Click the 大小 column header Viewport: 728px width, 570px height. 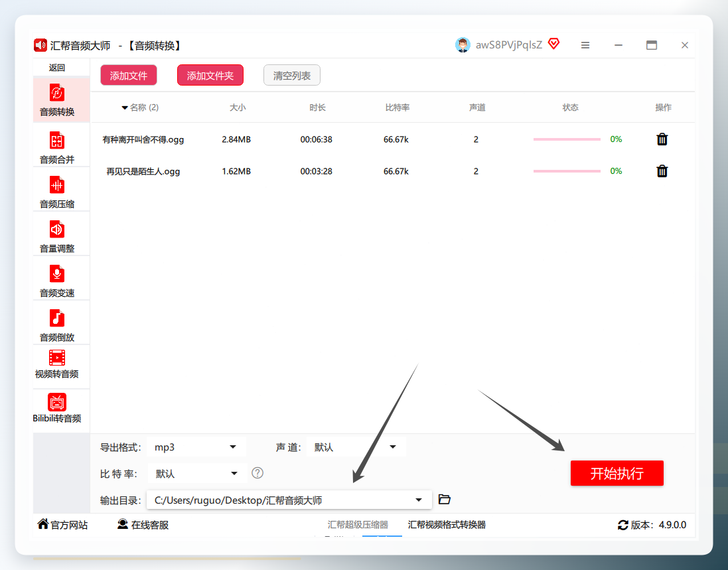238,107
